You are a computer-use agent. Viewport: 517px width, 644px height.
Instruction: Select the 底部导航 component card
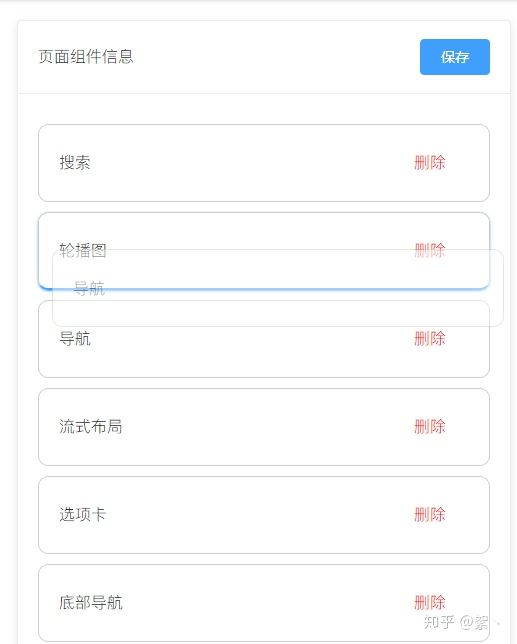[x=264, y=603]
